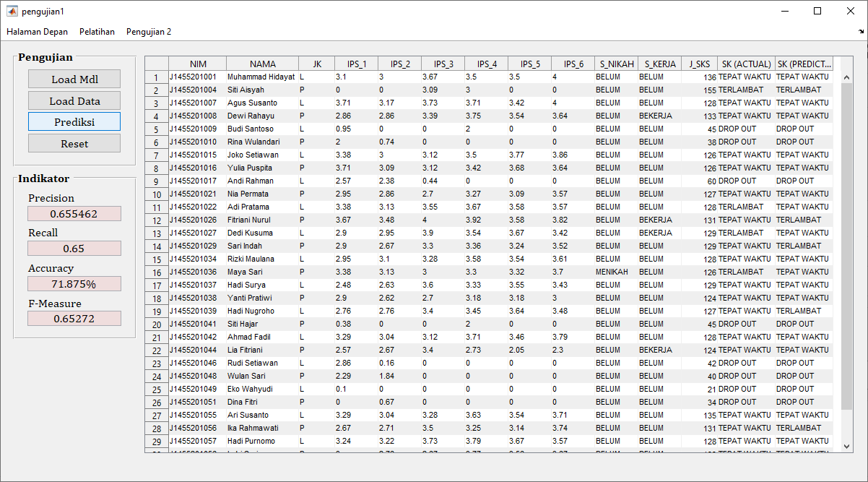Click the SK (ACTUAL) column header
The height and width of the screenshot is (482, 868).
pyautogui.click(x=746, y=64)
